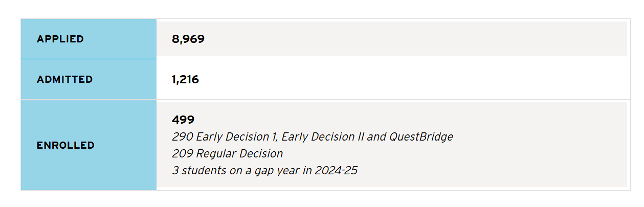Click the bold 499 enrolled total

183,120
